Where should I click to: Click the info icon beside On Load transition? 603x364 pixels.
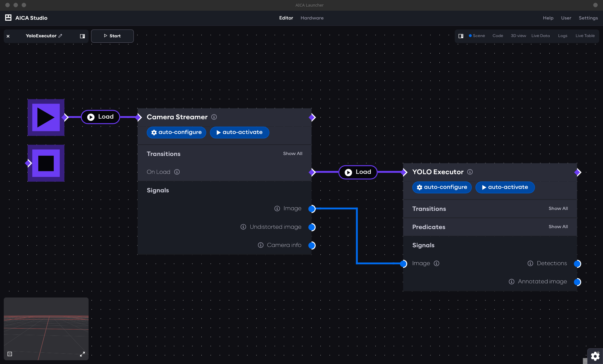pos(177,172)
